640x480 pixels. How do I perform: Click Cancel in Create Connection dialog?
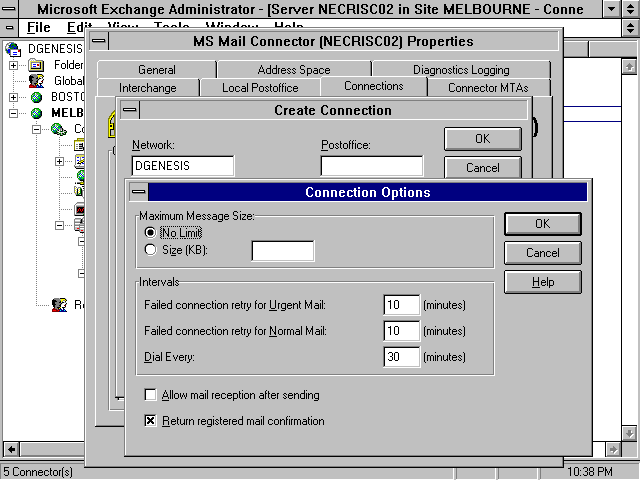pos(482,168)
